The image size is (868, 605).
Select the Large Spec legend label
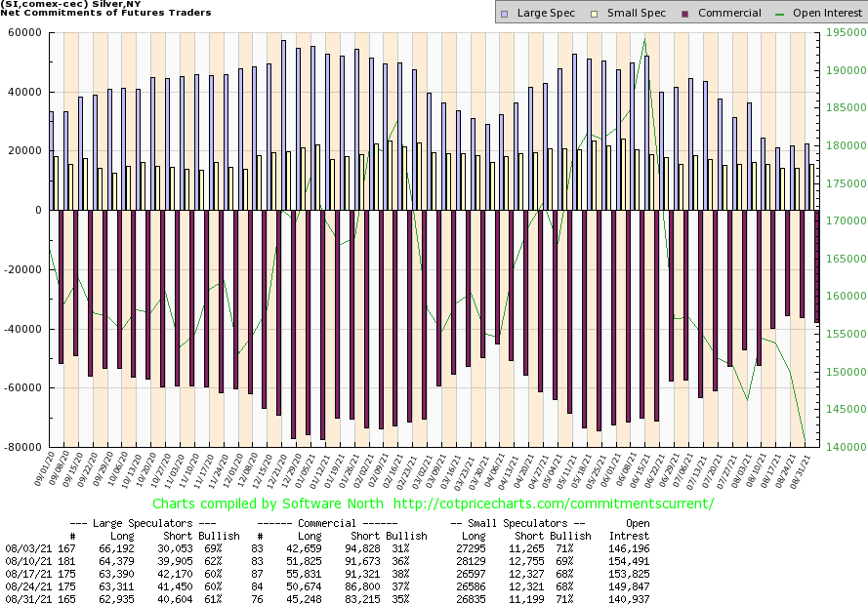tap(549, 14)
